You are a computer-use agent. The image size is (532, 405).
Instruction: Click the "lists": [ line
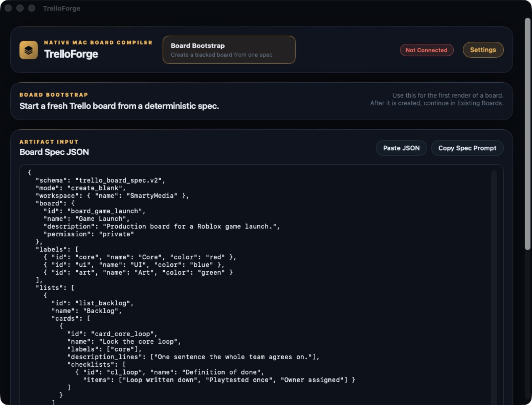pos(55,288)
